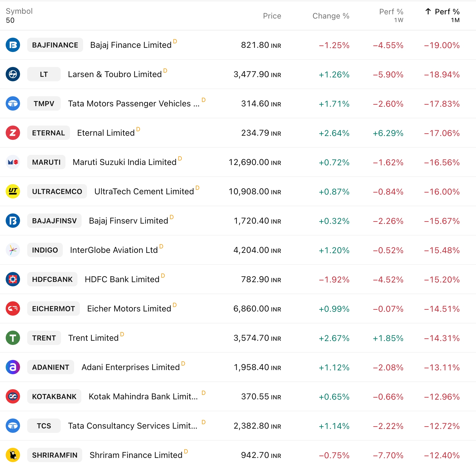Select the Eicher Motors Limited company name

tap(129, 309)
